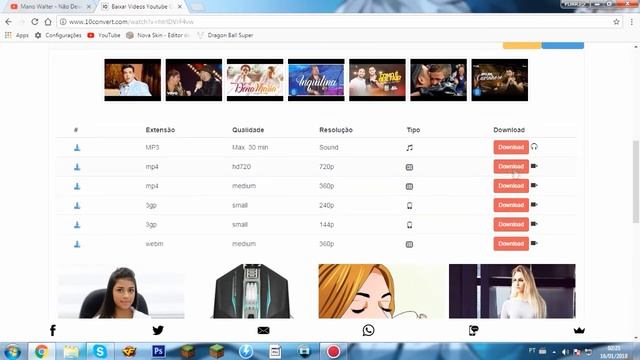This screenshot has width=640, height=360.
Task: Click the blue download icon in mp4 hd720 row
Action: pyautogui.click(x=77, y=167)
